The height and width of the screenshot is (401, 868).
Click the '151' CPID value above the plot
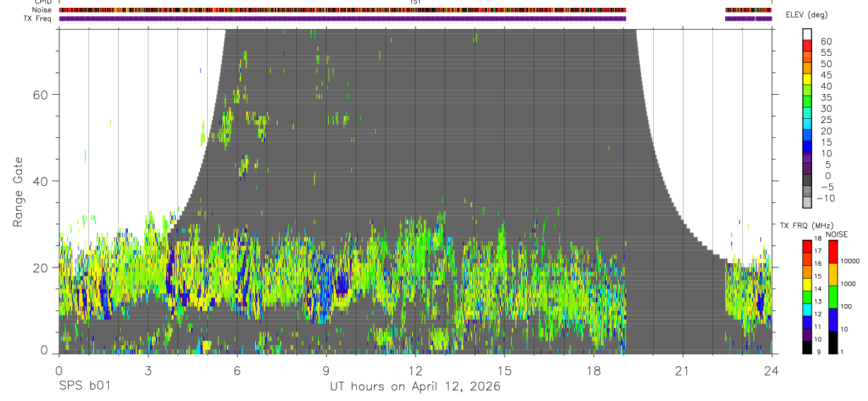click(x=416, y=2)
